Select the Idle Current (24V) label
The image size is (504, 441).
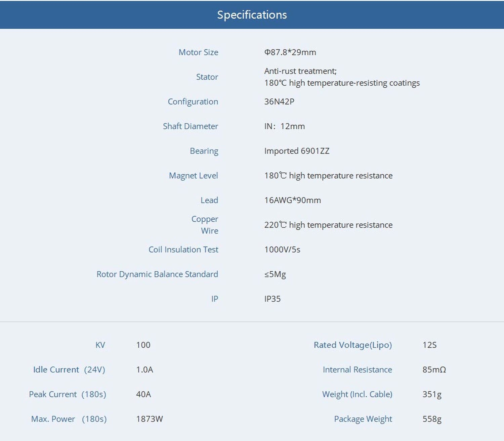click(69, 370)
